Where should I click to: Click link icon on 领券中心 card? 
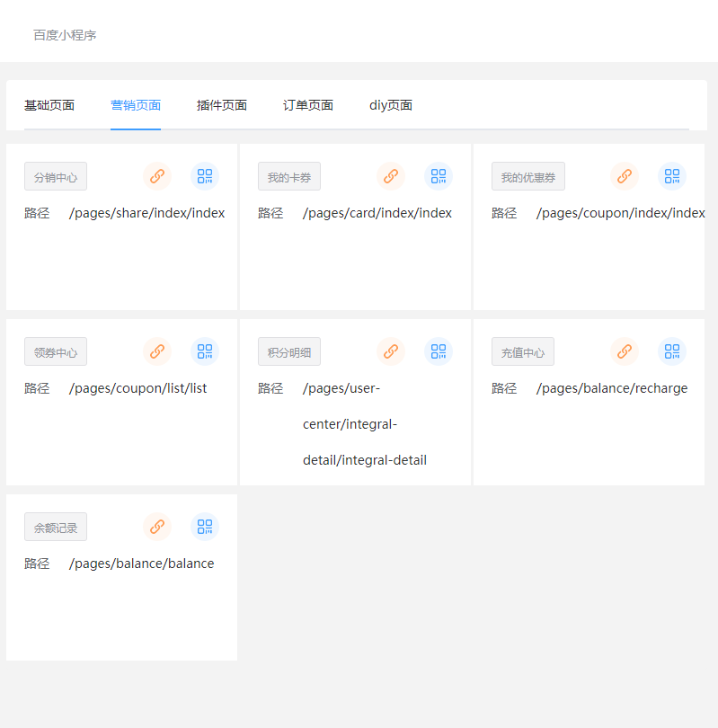(x=157, y=352)
